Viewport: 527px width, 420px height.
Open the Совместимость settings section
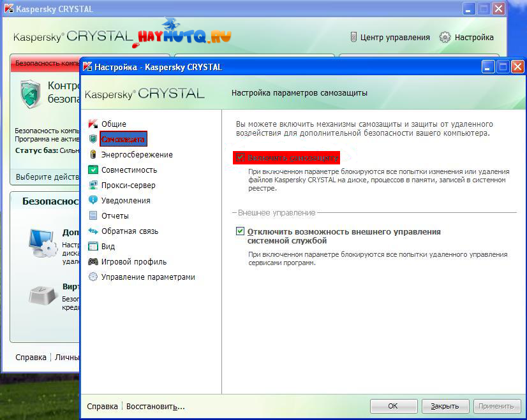tap(129, 170)
